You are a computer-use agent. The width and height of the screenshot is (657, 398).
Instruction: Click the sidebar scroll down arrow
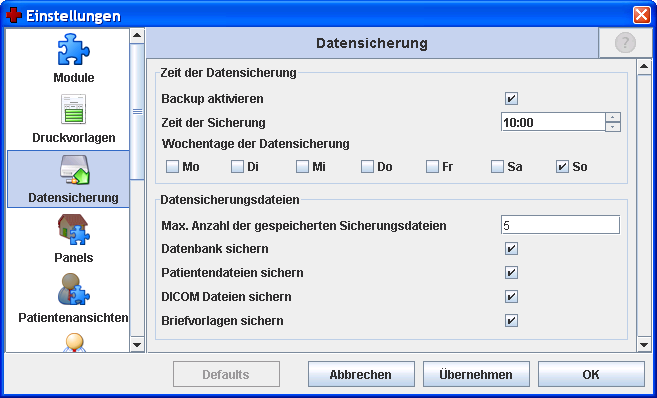pyautogui.click(x=137, y=345)
